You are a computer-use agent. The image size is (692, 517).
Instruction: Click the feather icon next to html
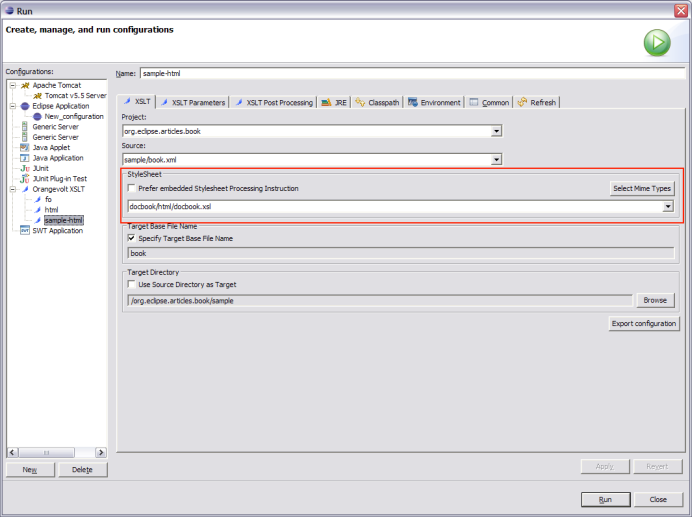pyautogui.click(x=38, y=210)
